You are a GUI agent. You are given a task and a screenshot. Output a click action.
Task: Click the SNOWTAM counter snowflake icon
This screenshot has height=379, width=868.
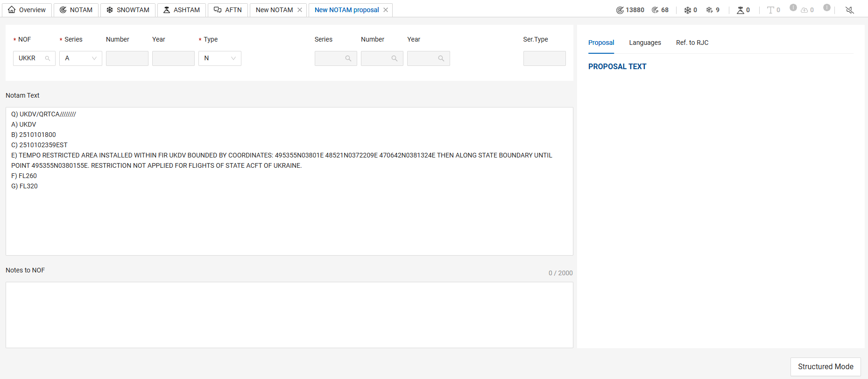pos(687,10)
